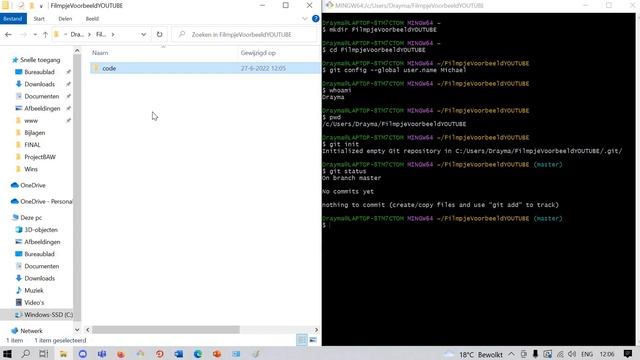Screen dimensions: 640x360
Task: Open the ProjectBAW folder shortcut
Action: tap(40, 157)
